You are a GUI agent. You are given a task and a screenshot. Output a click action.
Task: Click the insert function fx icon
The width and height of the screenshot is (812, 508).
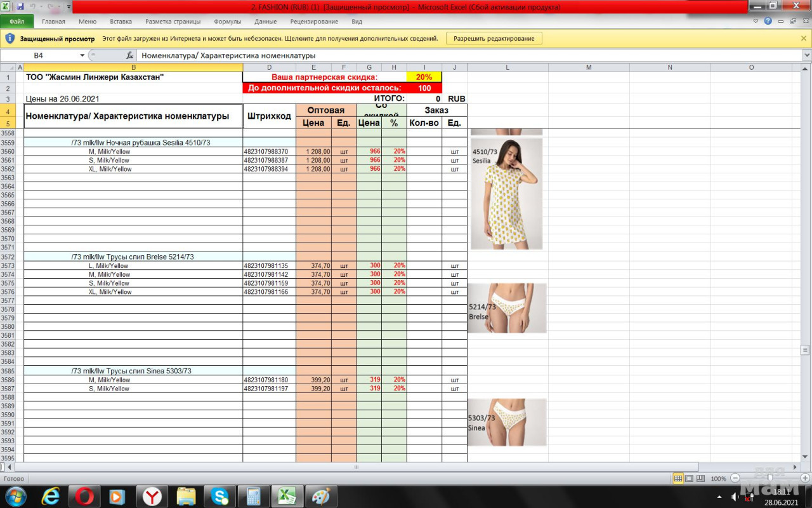click(x=130, y=55)
